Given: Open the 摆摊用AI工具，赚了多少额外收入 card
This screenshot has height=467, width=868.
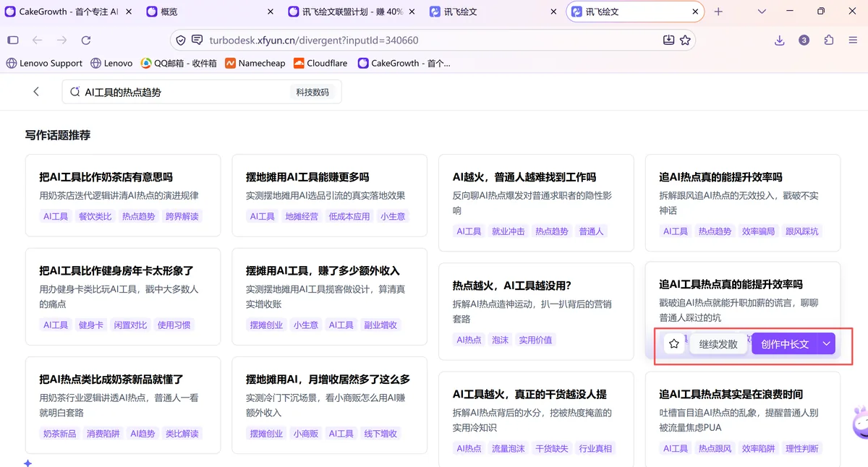Looking at the screenshot, I should click(329, 296).
